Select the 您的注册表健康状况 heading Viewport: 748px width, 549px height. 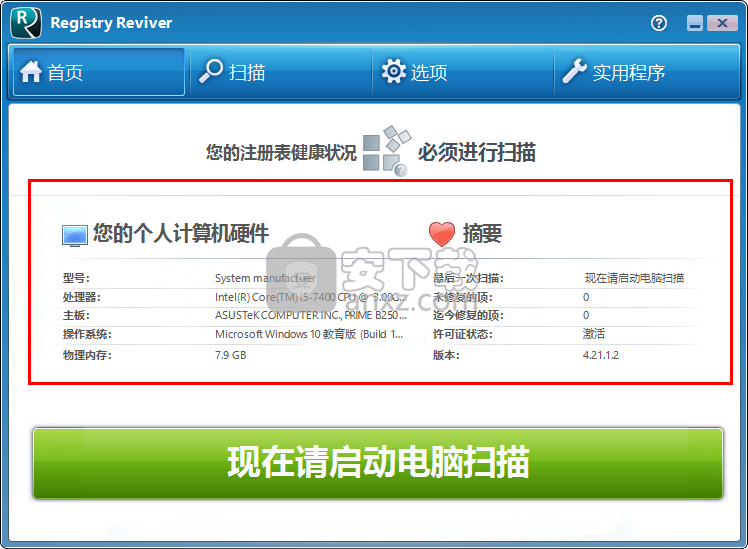click(x=281, y=153)
